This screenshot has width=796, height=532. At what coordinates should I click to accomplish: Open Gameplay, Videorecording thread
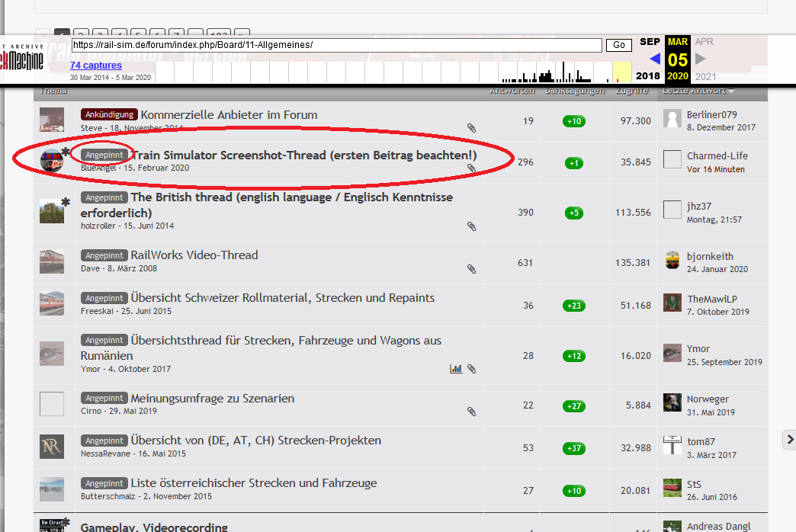coord(154,527)
